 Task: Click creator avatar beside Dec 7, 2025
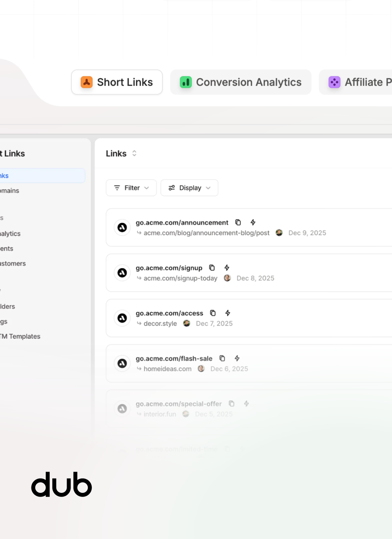pos(187,323)
